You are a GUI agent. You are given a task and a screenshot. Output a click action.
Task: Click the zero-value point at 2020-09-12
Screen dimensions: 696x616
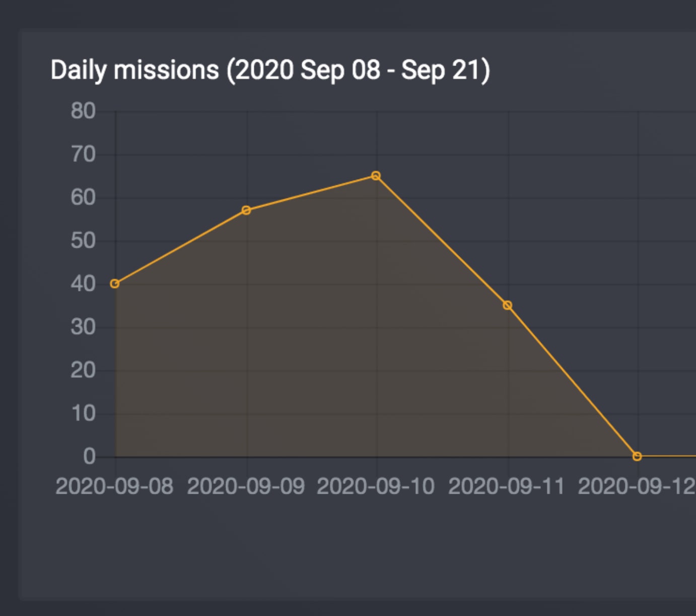pos(637,456)
